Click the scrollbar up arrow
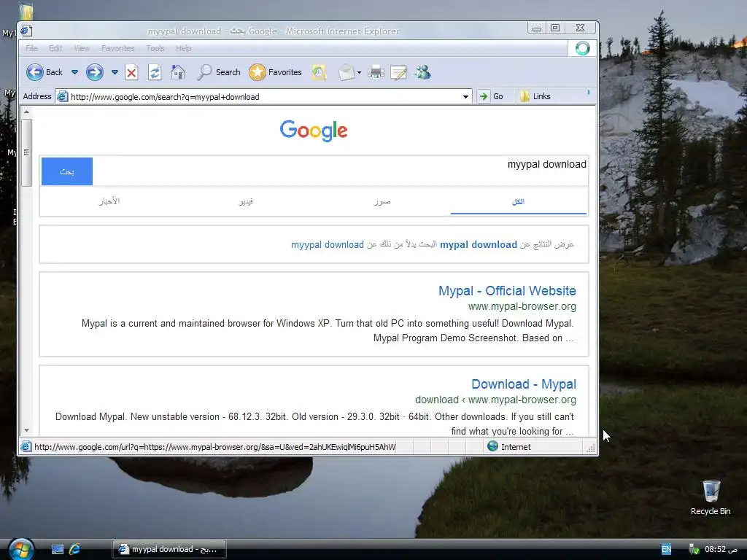This screenshot has height=560, width=747. [x=27, y=112]
